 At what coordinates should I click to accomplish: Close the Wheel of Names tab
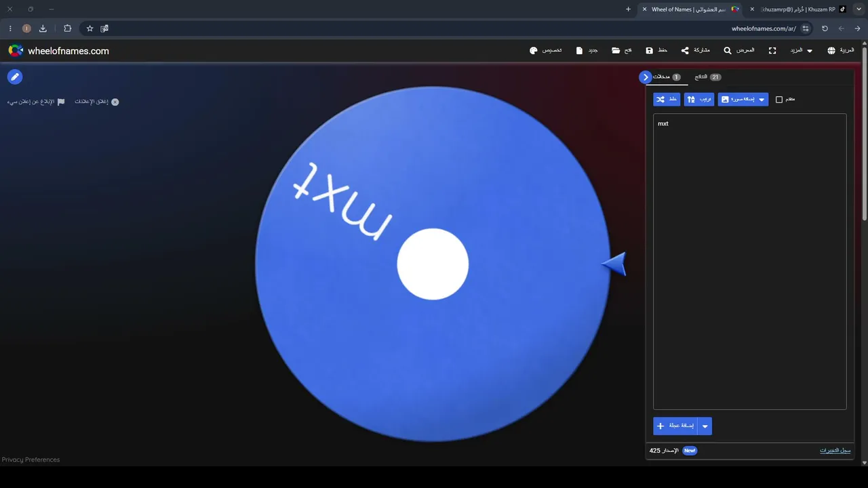click(644, 9)
